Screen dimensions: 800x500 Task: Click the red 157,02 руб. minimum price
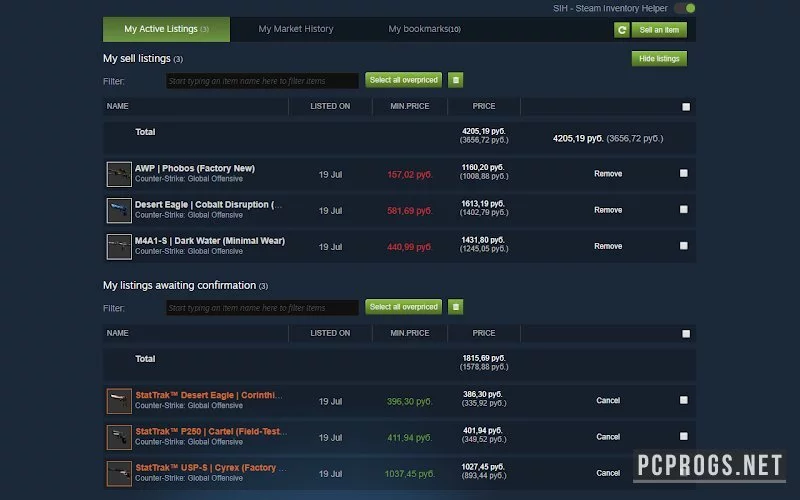(x=410, y=174)
